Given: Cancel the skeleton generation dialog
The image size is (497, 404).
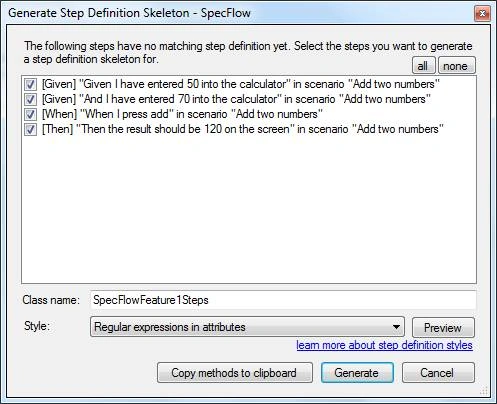Looking at the screenshot, I should pyautogui.click(x=438, y=373).
